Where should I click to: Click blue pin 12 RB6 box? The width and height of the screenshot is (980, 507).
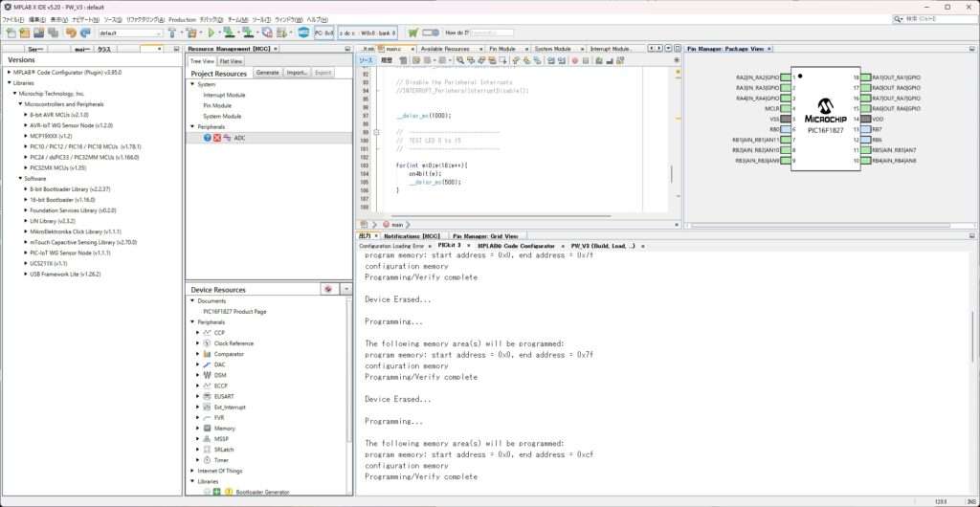(x=865, y=140)
